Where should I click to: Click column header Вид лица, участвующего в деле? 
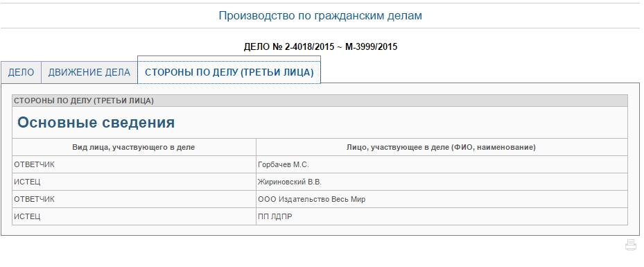tap(134, 147)
